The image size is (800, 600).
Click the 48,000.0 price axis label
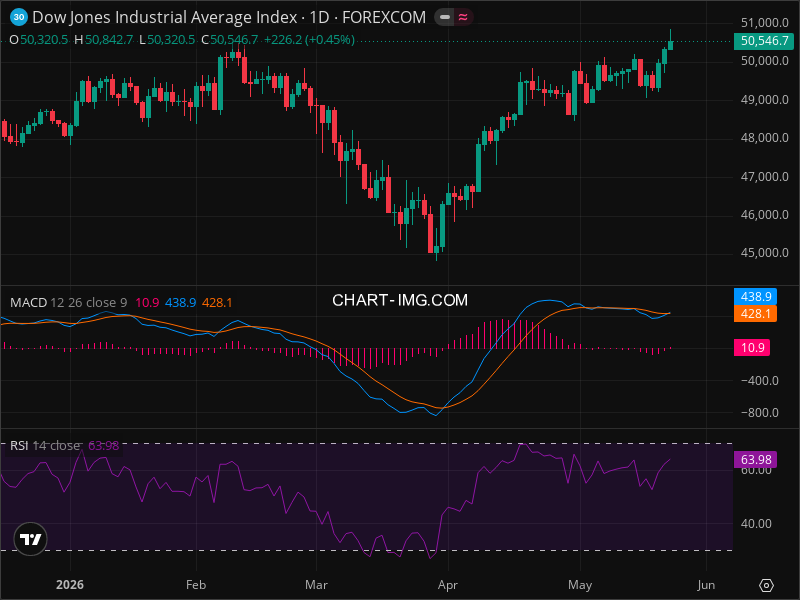click(764, 138)
